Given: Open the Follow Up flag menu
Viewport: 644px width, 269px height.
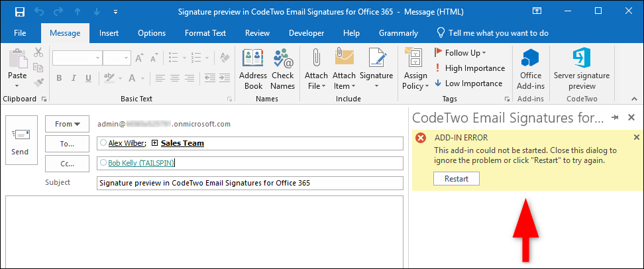Looking at the screenshot, I should 460,53.
